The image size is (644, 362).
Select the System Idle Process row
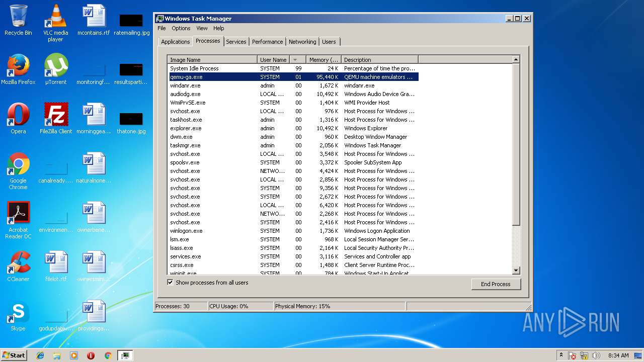tap(293, 68)
